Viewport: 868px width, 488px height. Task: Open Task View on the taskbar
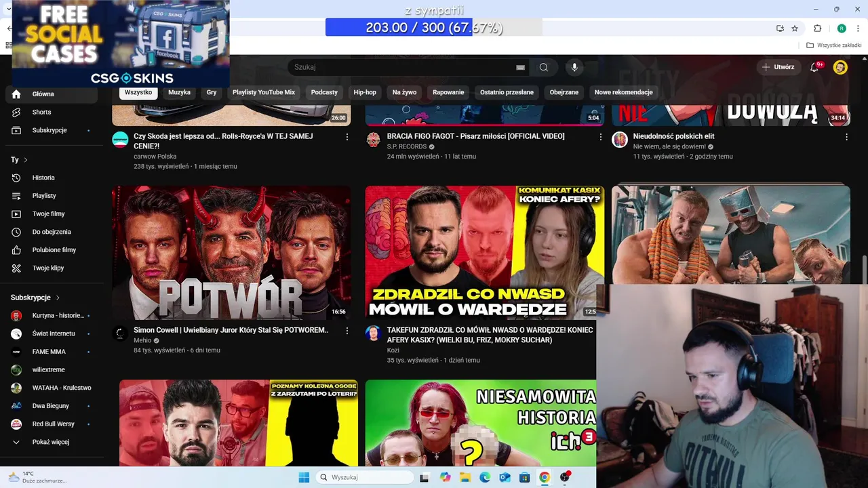pyautogui.click(x=425, y=477)
